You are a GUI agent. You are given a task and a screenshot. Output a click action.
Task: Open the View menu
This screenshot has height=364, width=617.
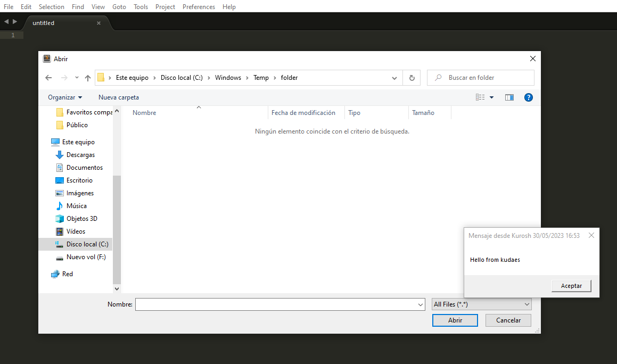click(98, 7)
